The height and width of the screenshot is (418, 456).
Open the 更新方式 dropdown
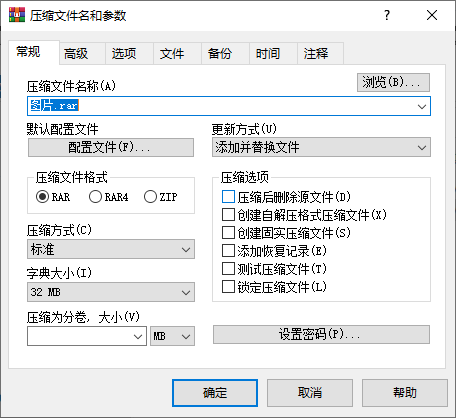tap(321, 147)
